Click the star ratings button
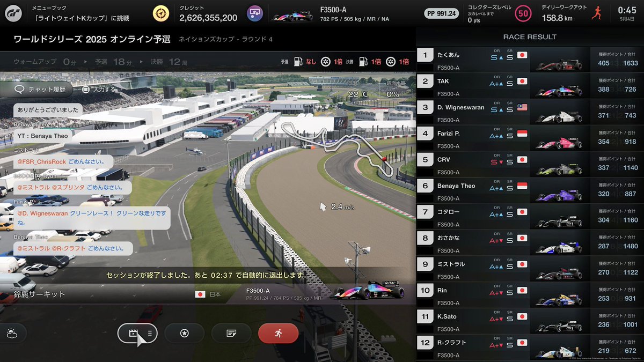This screenshot has height=362, width=644. [184, 333]
